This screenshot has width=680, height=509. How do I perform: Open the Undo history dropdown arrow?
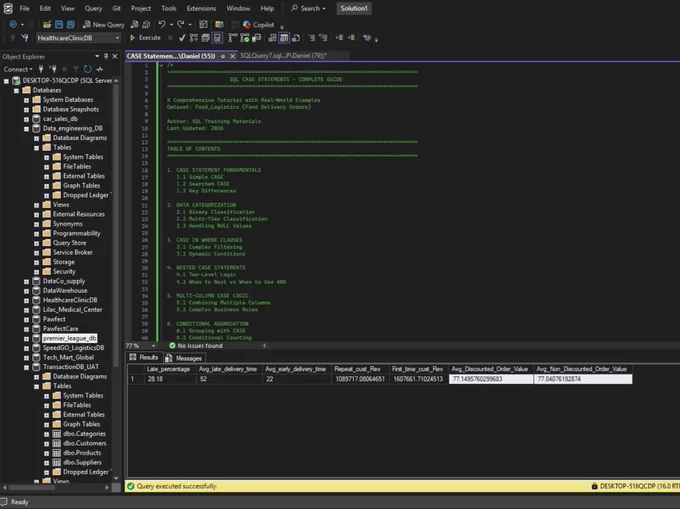(171, 25)
